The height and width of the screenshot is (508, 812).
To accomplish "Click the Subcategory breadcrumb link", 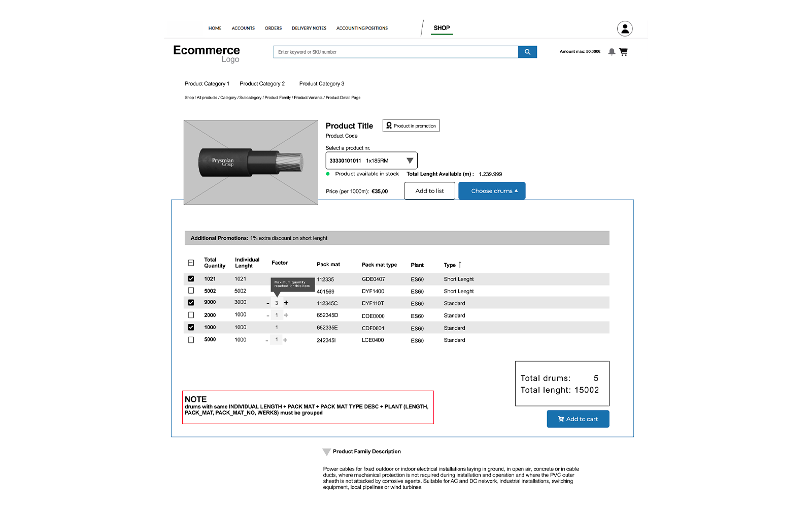I will pyautogui.click(x=250, y=98).
